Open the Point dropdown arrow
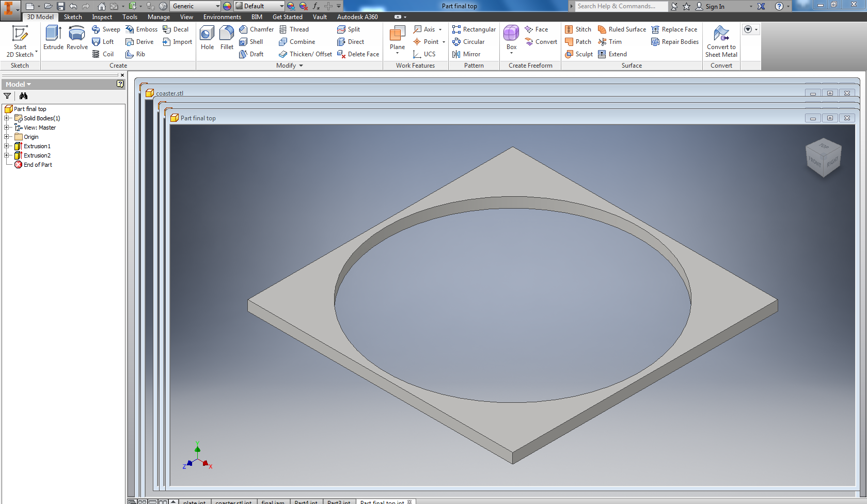The height and width of the screenshot is (504, 867). point(444,42)
